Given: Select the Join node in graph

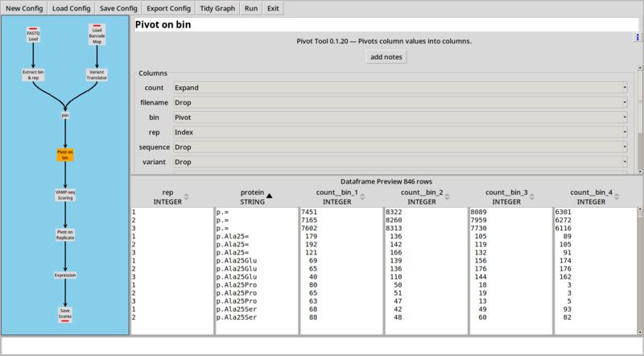Looking at the screenshot, I should pos(65,115).
